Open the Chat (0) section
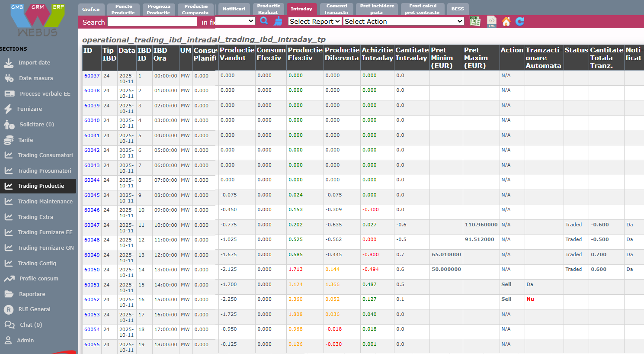The image size is (644, 354). [x=30, y=325]
